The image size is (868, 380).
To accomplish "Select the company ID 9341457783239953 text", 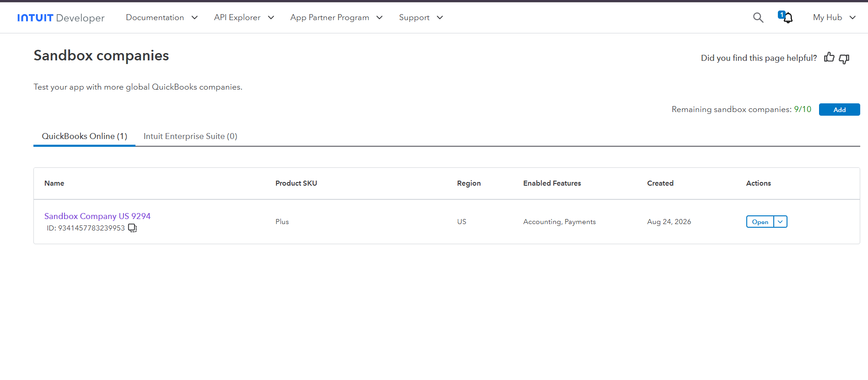I will 86,228.
